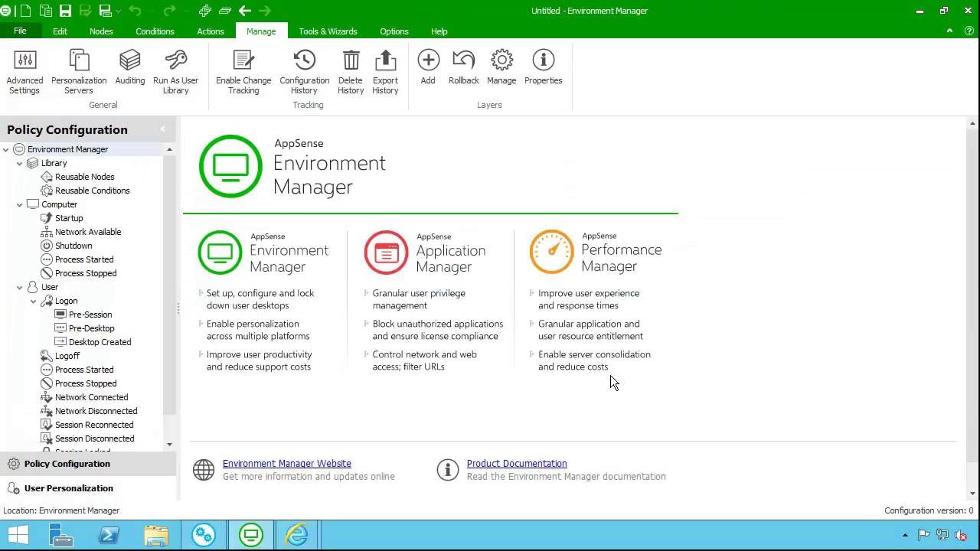Switch to the Edit ribbon tab

(x=60, y=31)
